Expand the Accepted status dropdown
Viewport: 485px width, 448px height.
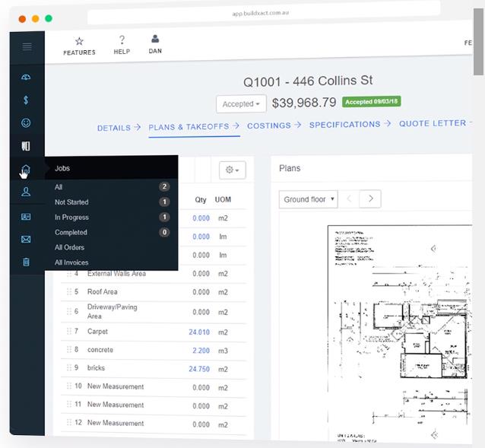(x=241, y=104)
